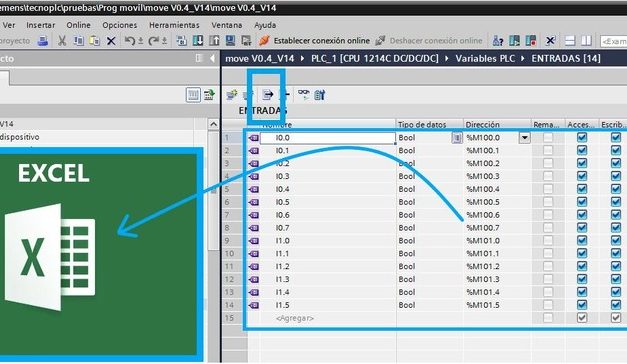Click the Copy icon in the toolbar
This screenshot has height=364, width=627.
tap(79, 40)
